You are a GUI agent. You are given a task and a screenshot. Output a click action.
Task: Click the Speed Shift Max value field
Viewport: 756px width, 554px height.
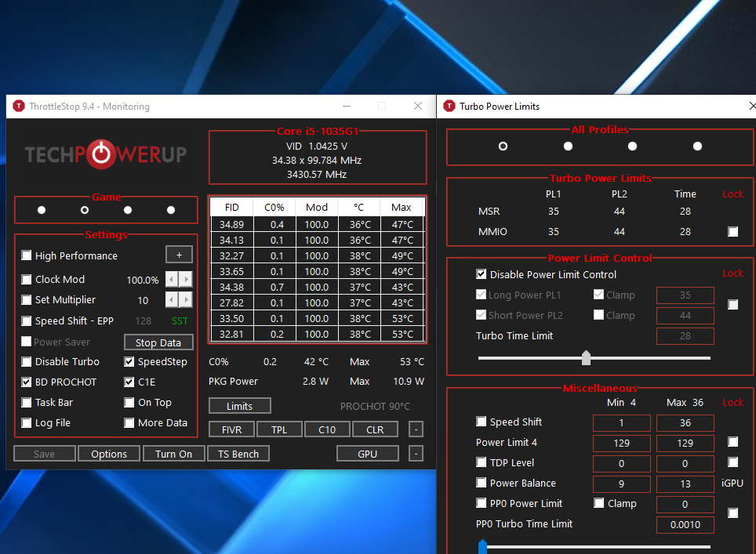[x=685, y=423]
